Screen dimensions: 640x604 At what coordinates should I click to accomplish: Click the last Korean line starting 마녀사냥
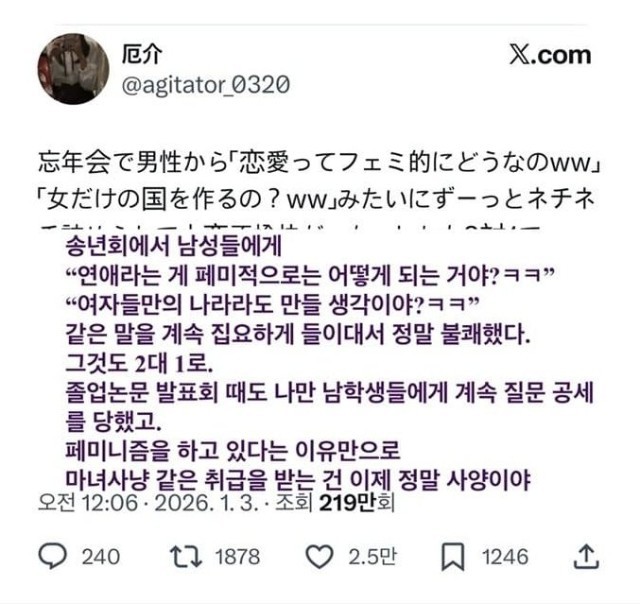[x=298, y=480]
